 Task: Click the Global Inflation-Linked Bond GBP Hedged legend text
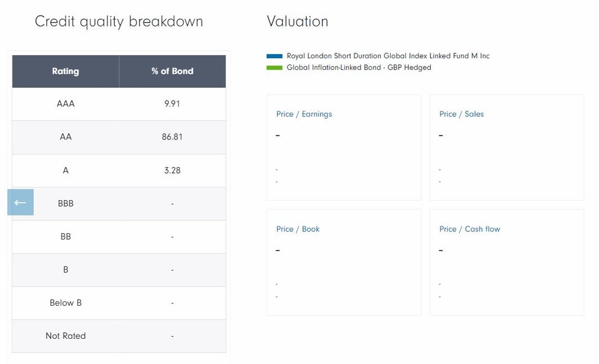pos(359,68)
